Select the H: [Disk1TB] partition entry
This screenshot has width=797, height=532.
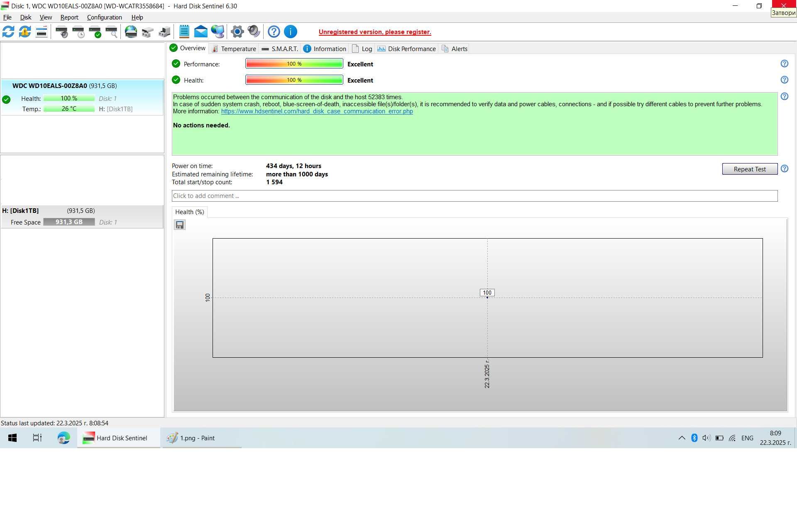click(x=82, y=217)
